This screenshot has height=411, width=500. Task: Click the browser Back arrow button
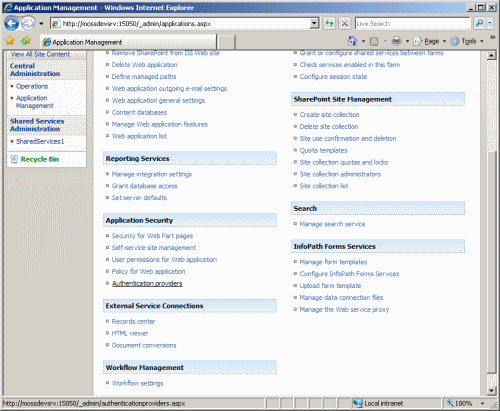tap(12, 23)
